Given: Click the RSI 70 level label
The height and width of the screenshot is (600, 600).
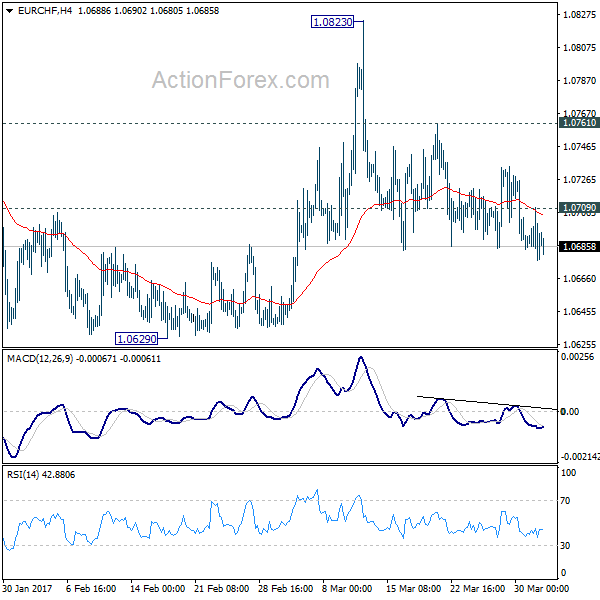Looking at the screenshot, I should click(565, 501).
